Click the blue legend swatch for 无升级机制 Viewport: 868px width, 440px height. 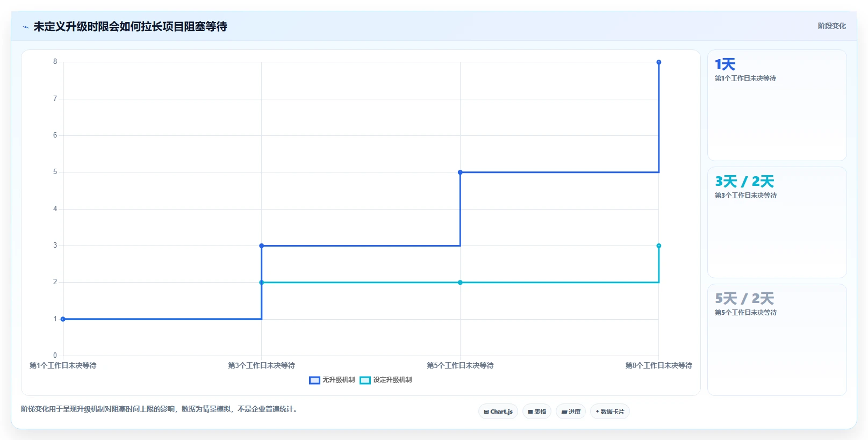point(314,380)
